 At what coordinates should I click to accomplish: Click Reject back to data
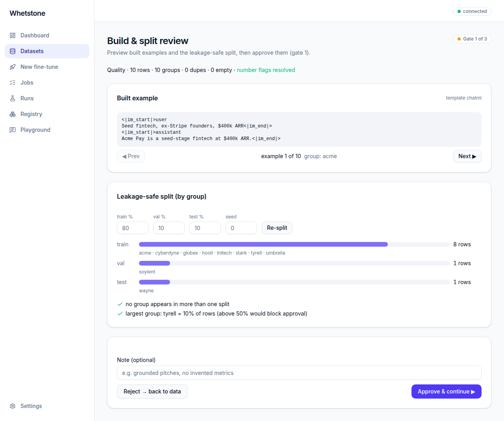coord(152,391)
